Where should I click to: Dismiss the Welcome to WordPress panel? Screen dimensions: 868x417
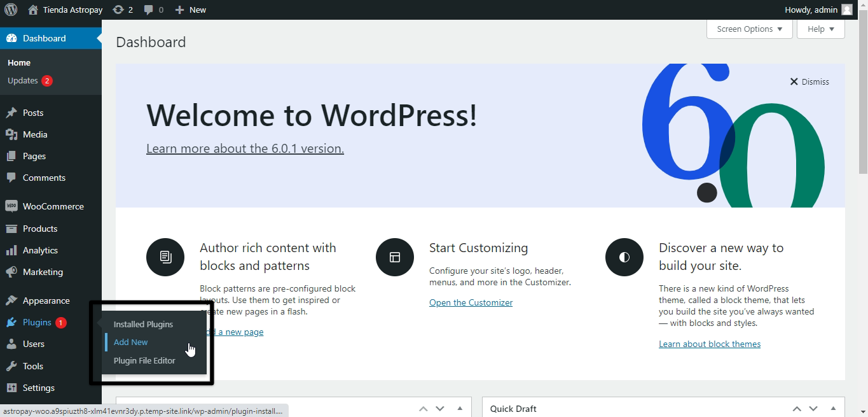tap(809, 81)
